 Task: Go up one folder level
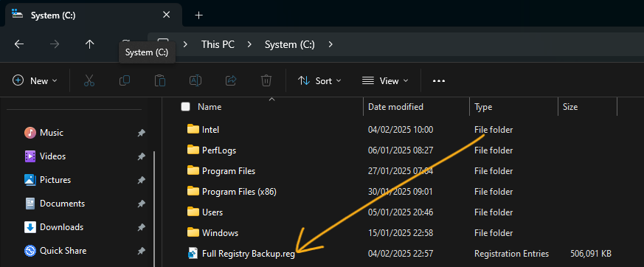point(89,44)
